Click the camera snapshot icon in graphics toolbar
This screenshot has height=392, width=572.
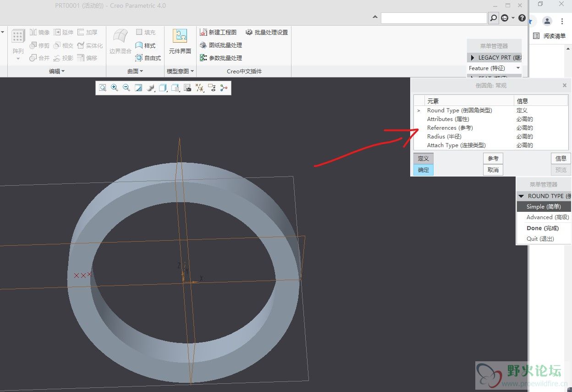[187, 88]
